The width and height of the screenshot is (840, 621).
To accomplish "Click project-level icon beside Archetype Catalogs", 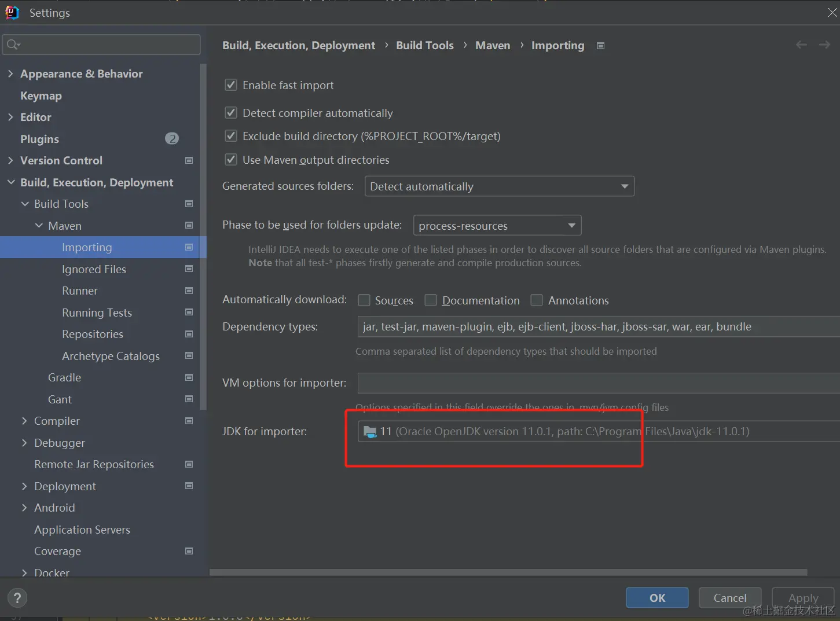I will (189, 355).
